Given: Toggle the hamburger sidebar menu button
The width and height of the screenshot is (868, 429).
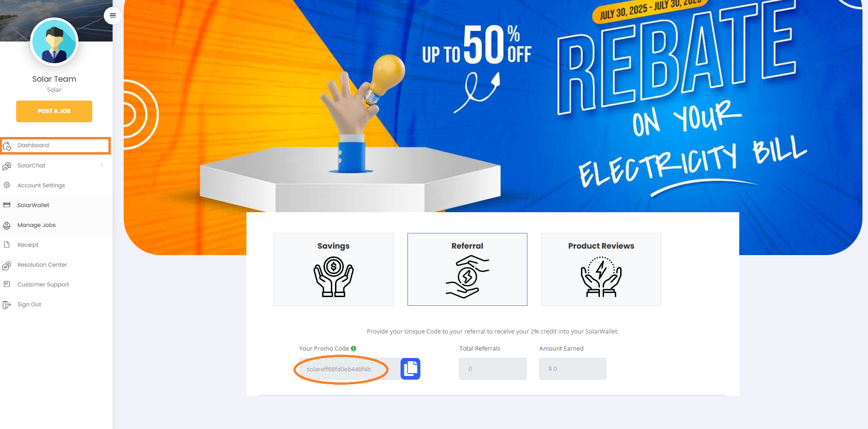Looking at the screenshot, I should click(x=113, y=16).
